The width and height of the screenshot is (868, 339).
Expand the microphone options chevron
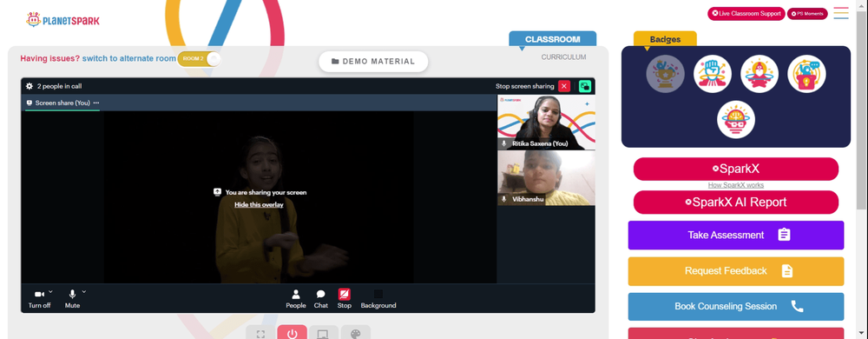point(84,291)
